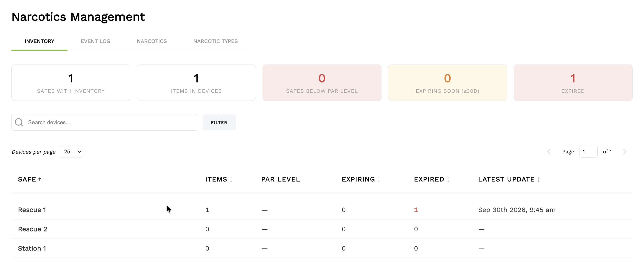Focus the Search devices input field
Screen dimensions: 644x265
pyautogui.click(x=104, y=122)
